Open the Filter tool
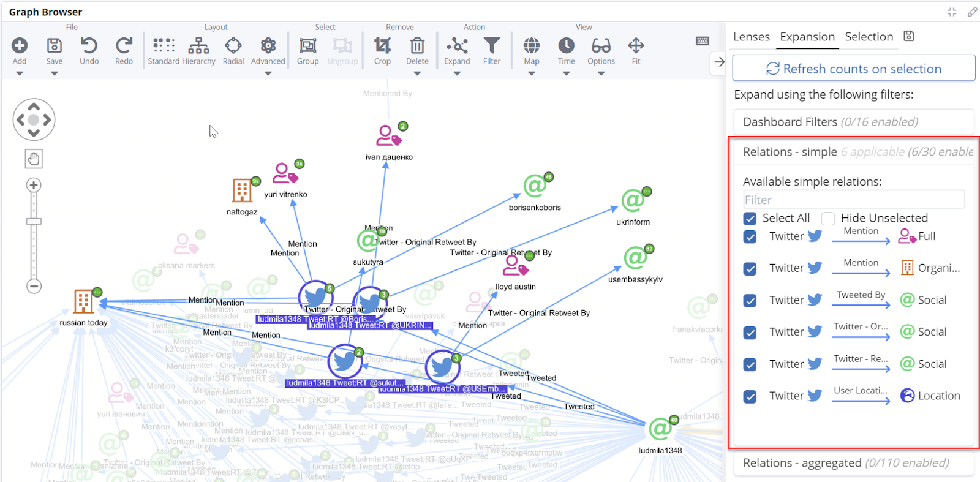Image resolution: width=980 pixels, height=482 pixels. [x=492, y=45]
